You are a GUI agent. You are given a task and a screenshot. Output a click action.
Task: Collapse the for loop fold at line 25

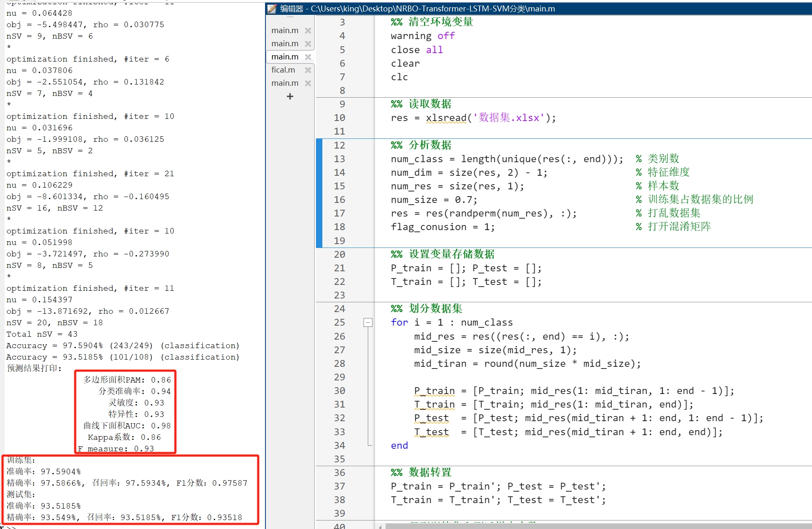coord(368,322)
